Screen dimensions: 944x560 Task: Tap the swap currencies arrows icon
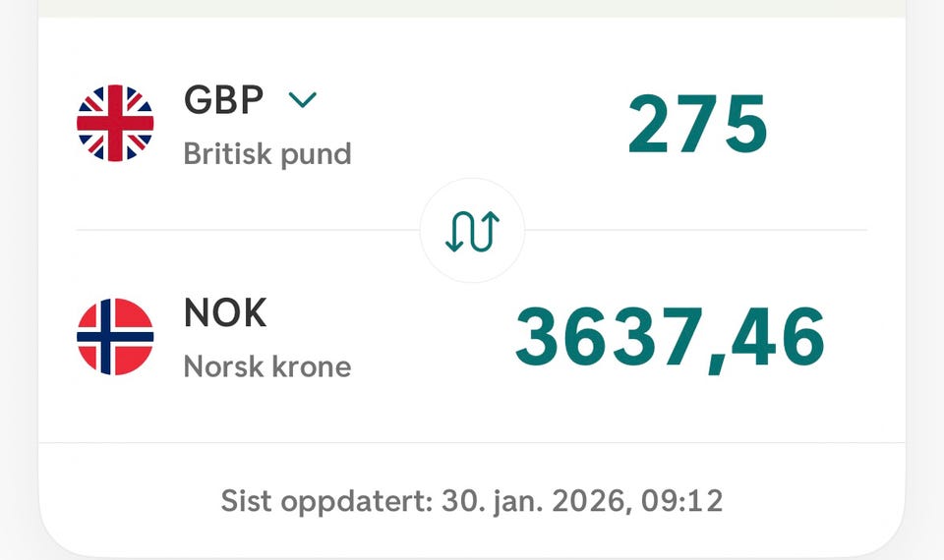tap(473, 230)
